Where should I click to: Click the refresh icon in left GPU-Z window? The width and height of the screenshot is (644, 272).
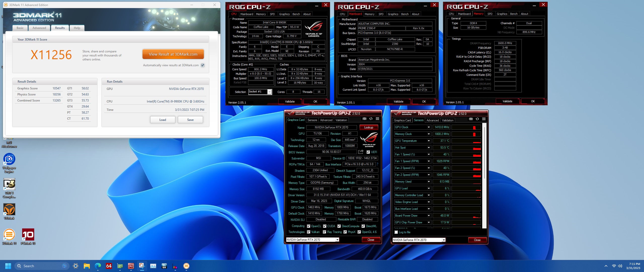pyautogui.click(x=371, y=119)
